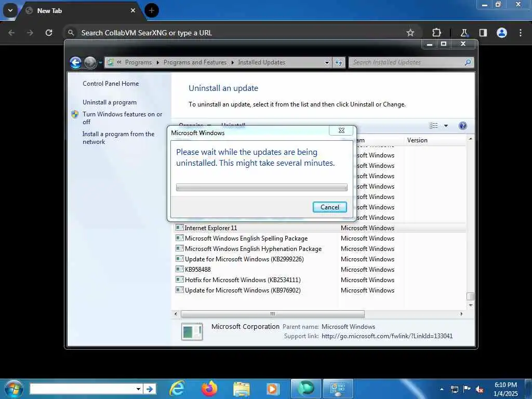Launch Firefox from the taskbar
Screen dimensions: 532x399
[209, 389]
